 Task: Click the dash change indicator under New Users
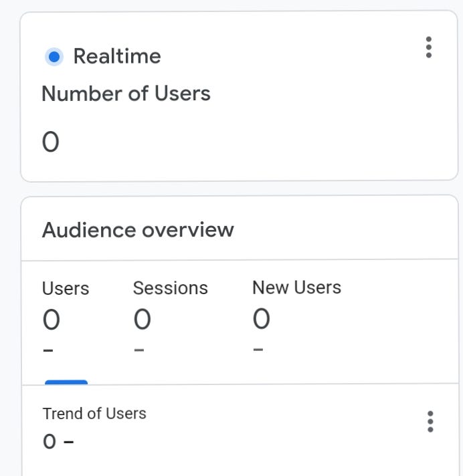pos(258,350)
